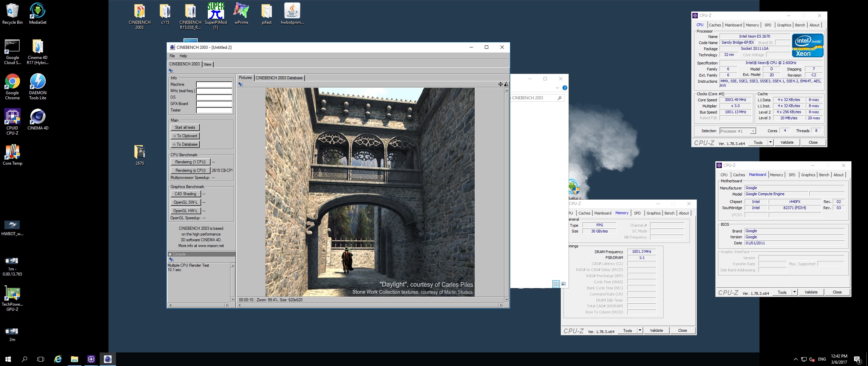Expand the ribbon chevron in Explorer window

click(557, 88)
